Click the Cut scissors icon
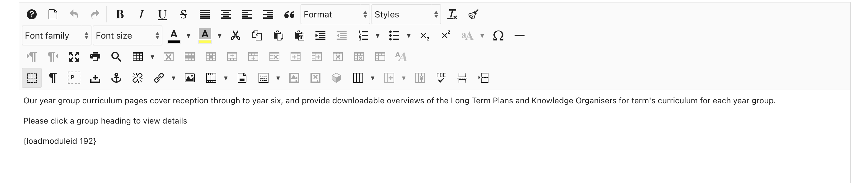The height and width of the screenshot is (183, 868). tap(235, 36)
